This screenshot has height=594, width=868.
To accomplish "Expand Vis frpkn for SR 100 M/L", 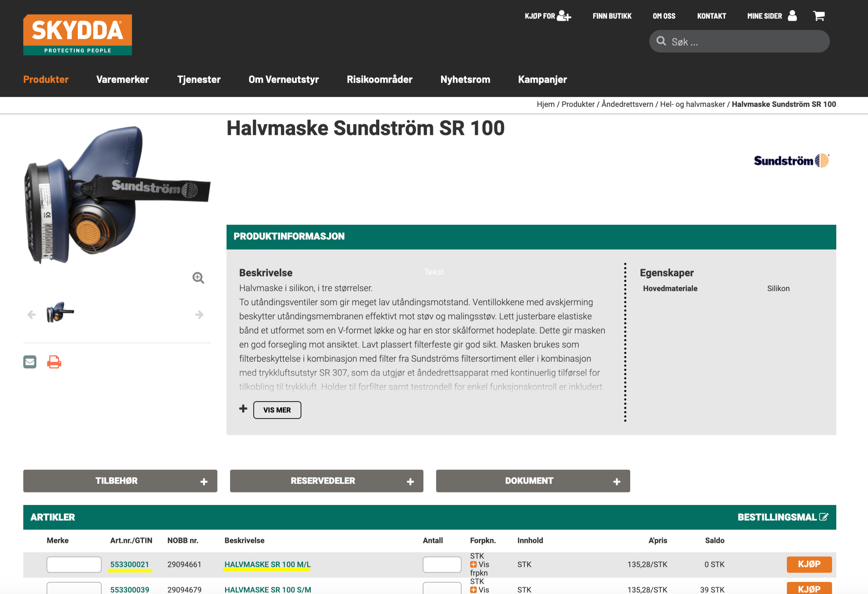I will coord(474,564).
